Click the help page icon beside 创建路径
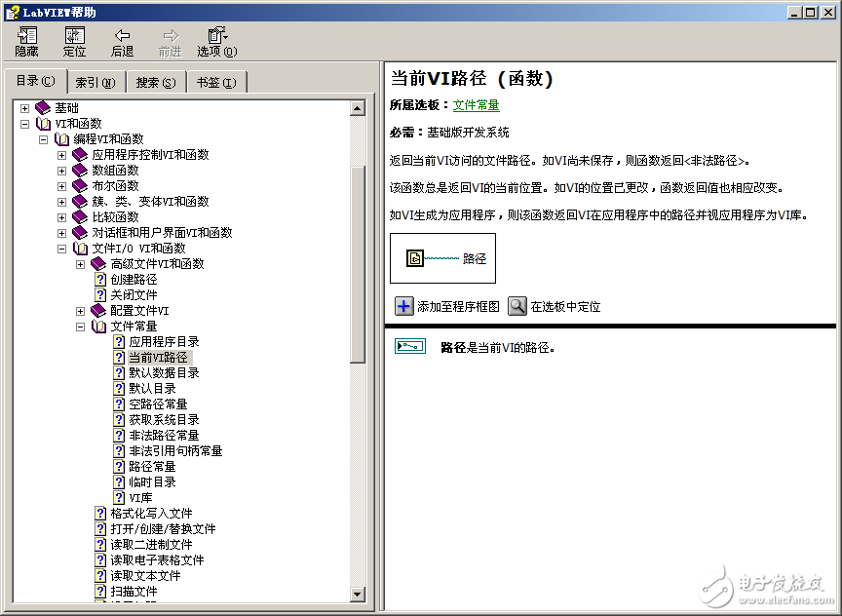The image size is (842, 616). tap(100, 280)
